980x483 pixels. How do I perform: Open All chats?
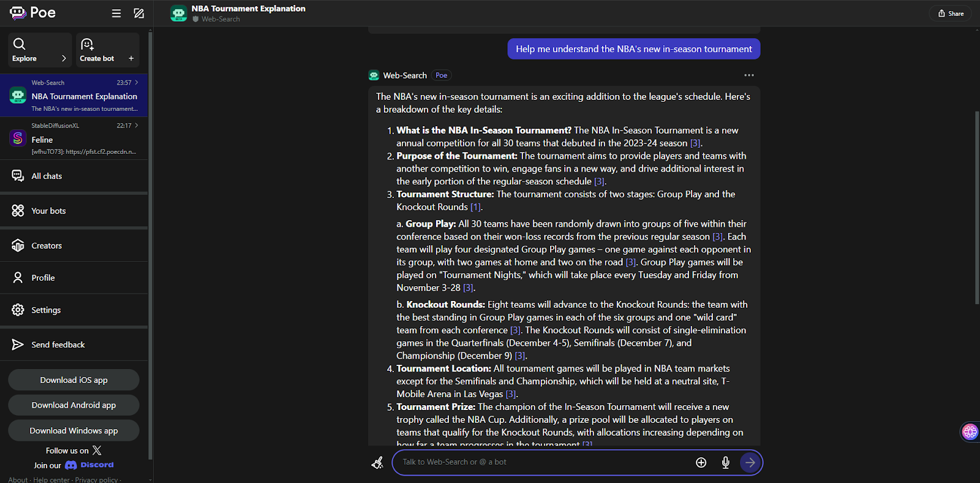tap(74, 176)
